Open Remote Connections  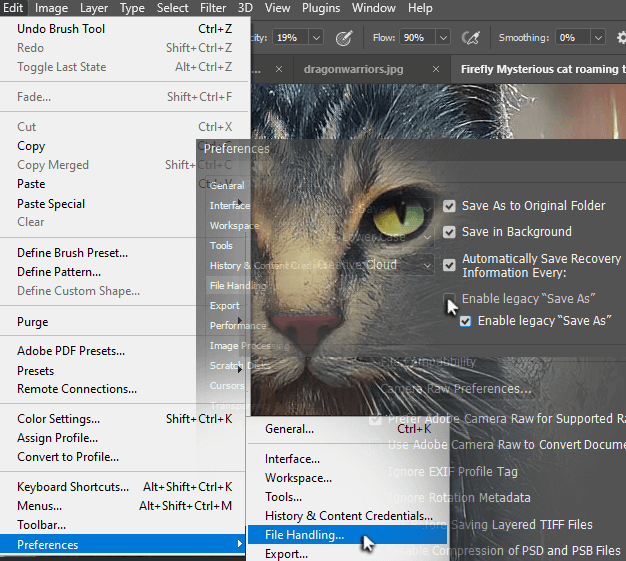(x=125, y=389)
